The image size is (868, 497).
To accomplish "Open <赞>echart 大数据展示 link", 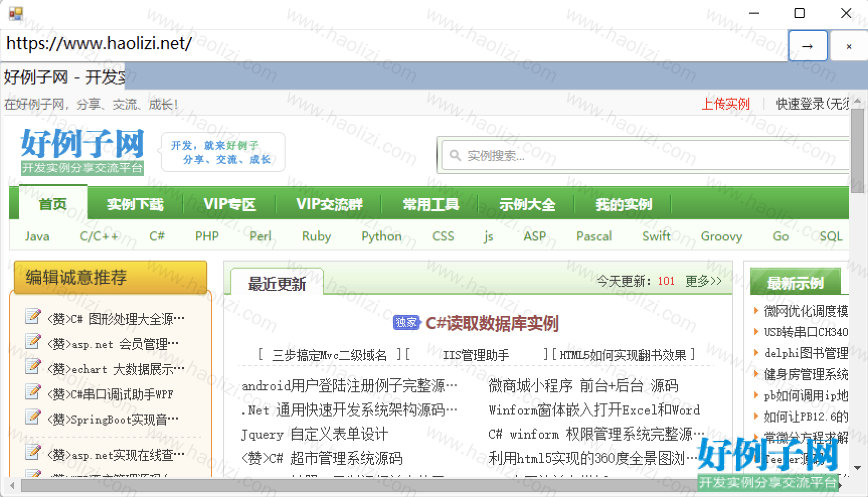I will click(116, 369).
